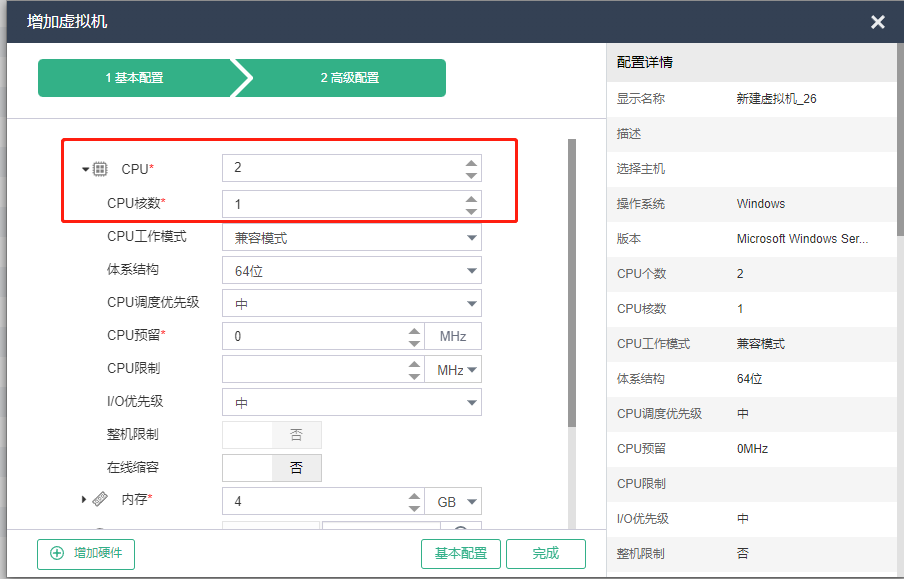The width and height of the screenshot is (904, 579).
Task: Toggle the 在线缩容 switch
Action: tap(272, 468)
